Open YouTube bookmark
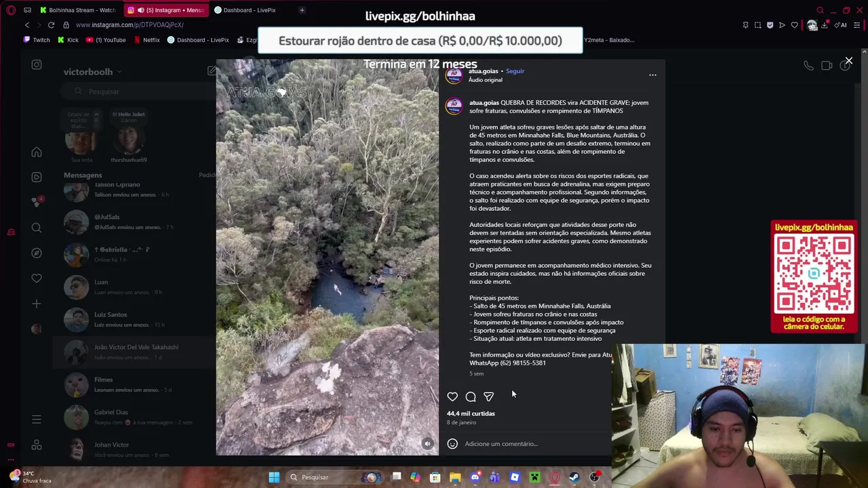This screenshot has height=488, width=868. click(x=106, y=40)
